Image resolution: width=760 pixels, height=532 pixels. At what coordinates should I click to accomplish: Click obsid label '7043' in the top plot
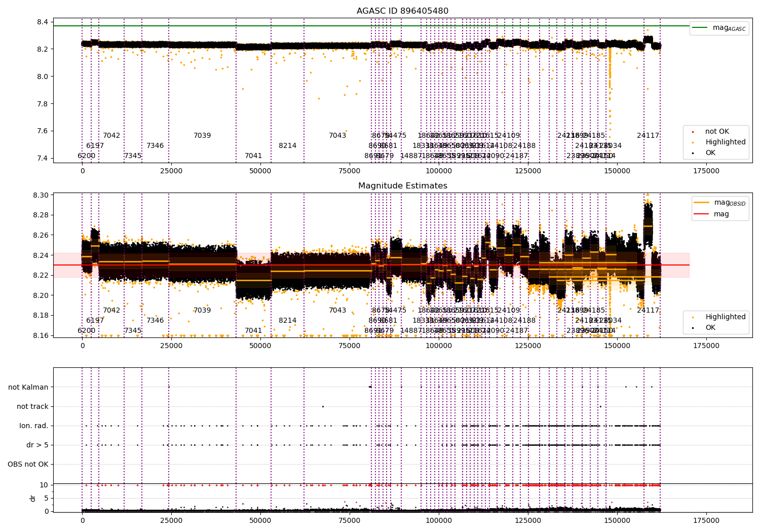point(337,136)
